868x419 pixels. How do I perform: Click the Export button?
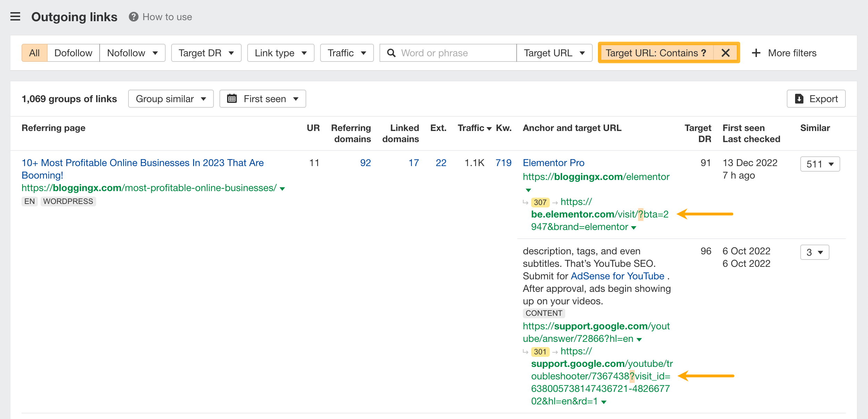[x=816, y=99]
